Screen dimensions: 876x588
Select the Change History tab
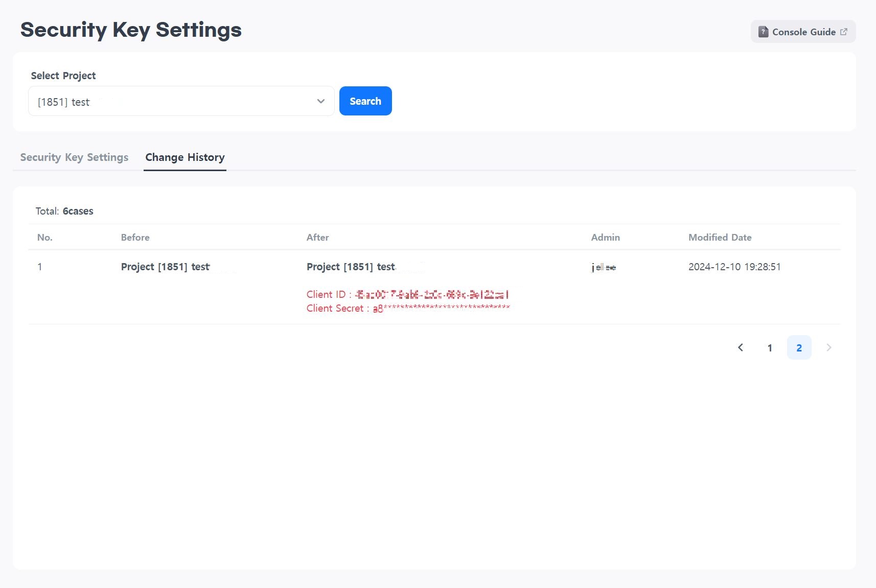(185, 157)
